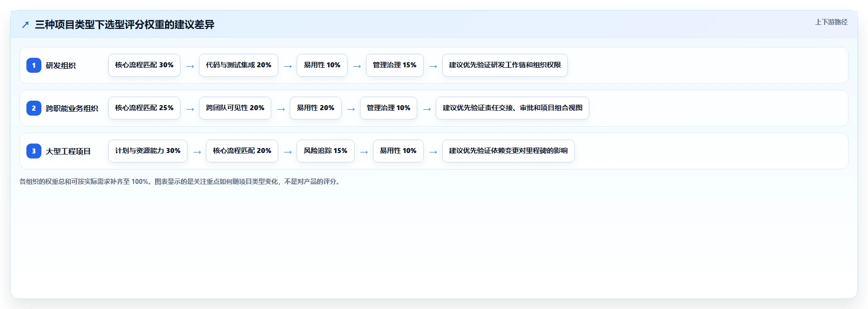This screenshot has height=309, width=868.
Task: Click the arrow after 代码与测试集成 20%
Action: tap(288, 66)
